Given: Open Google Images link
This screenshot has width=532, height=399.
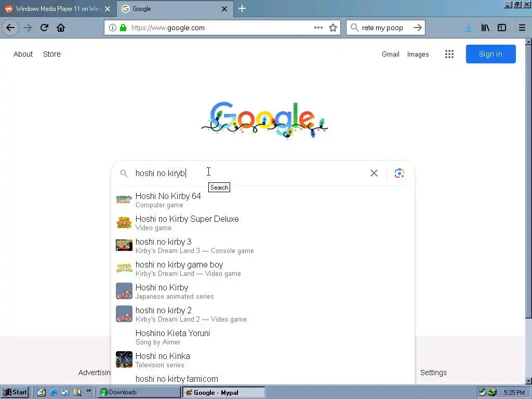Looking at the screenshot, I should pos(418,54).
